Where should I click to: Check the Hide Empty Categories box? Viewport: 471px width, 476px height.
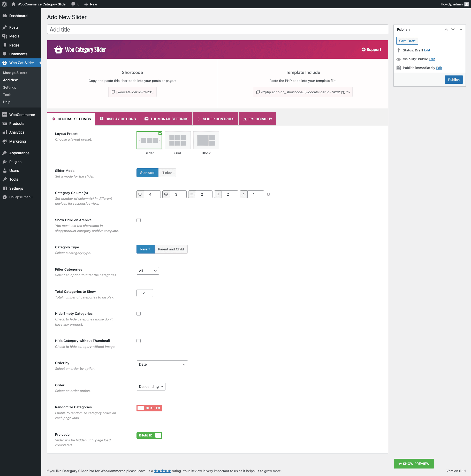(139, 314)
